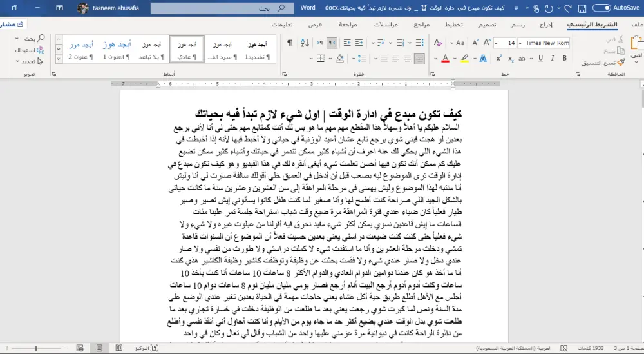Click the Share (مشاركة) button

[12, 25]
